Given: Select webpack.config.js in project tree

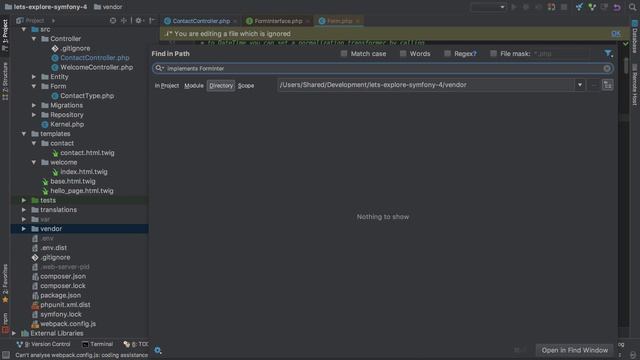Looking at the screenshot, I should [68, 324].
